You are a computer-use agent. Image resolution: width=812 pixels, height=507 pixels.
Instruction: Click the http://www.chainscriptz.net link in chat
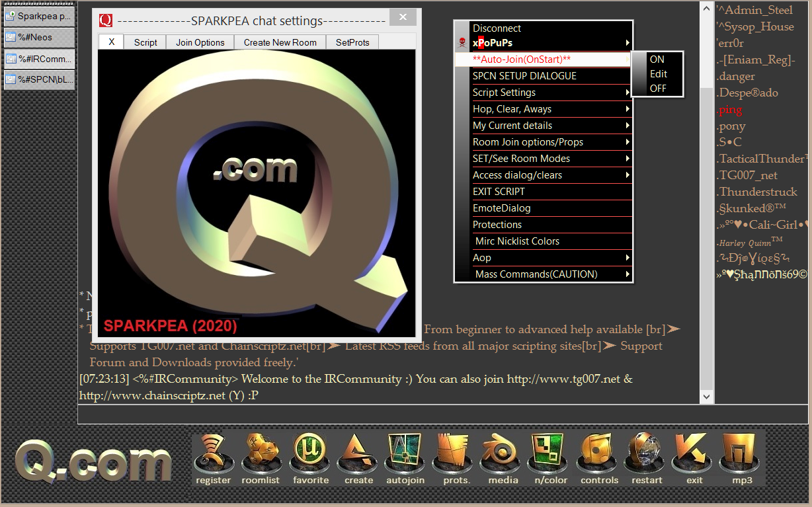click(x=152, y=396)
